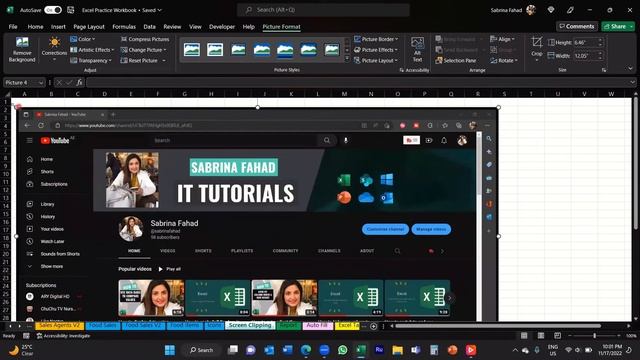Toggle the AutoSave switch

point(53,10)
